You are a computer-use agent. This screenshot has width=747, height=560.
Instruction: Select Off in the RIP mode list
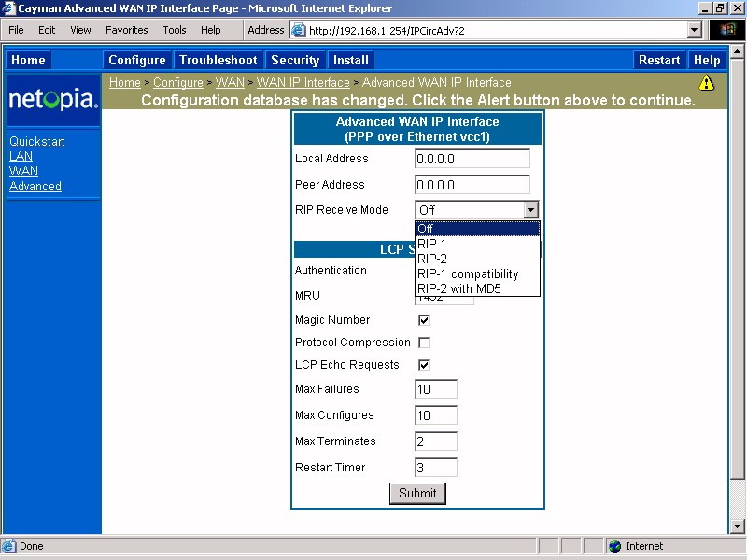pos(477,229)
